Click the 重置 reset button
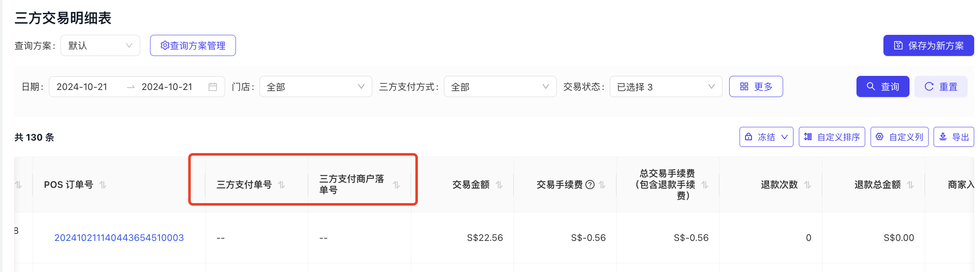This screenshot has height=272, width=980. click(x=941, y=87)
